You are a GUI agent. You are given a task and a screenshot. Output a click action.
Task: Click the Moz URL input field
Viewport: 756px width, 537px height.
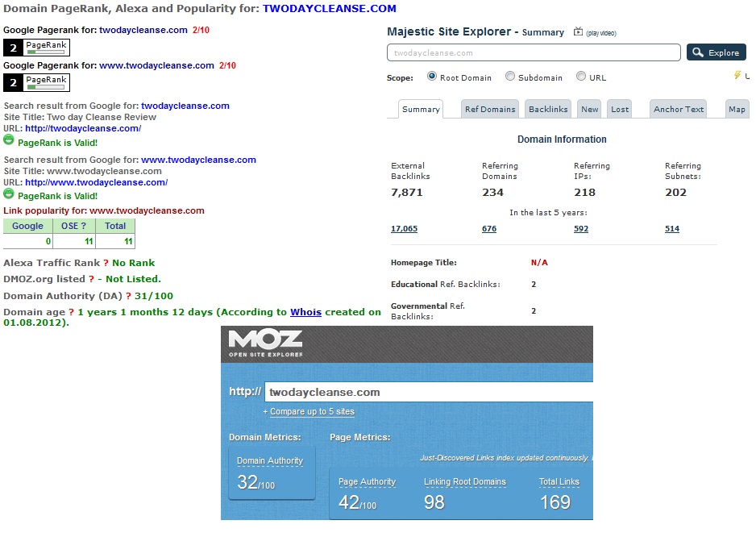pos(429,392)
